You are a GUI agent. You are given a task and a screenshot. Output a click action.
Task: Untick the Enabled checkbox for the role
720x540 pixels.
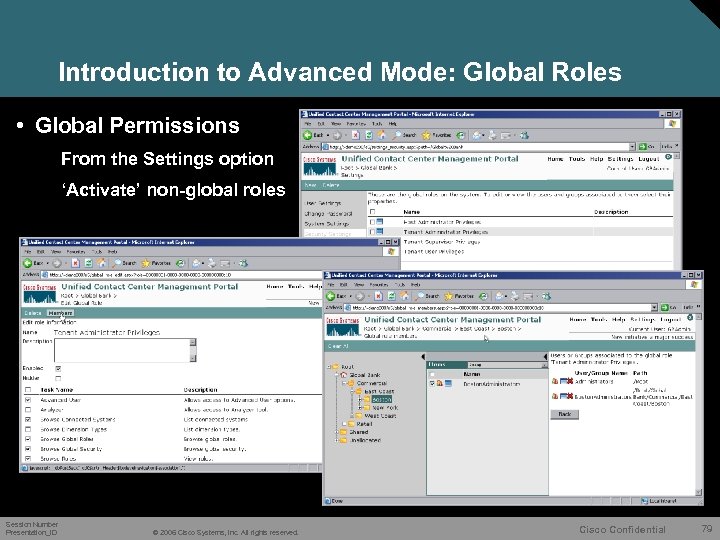point(58,368)
